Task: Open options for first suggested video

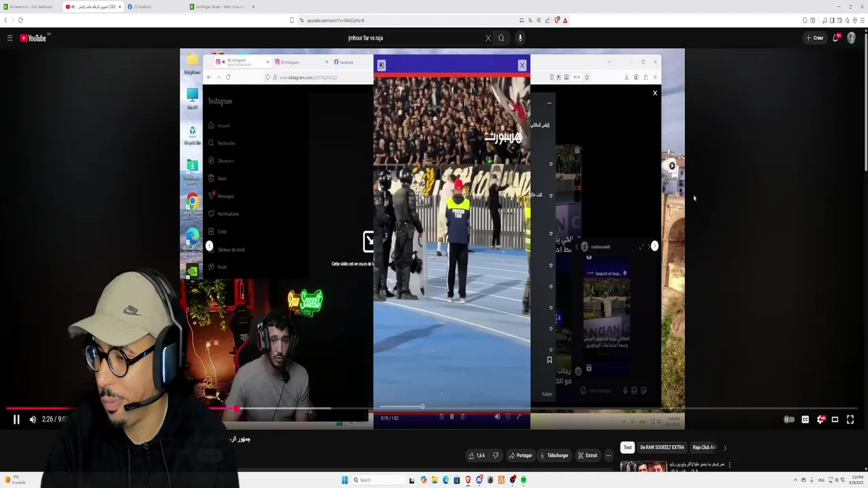Action: point(730,465)
